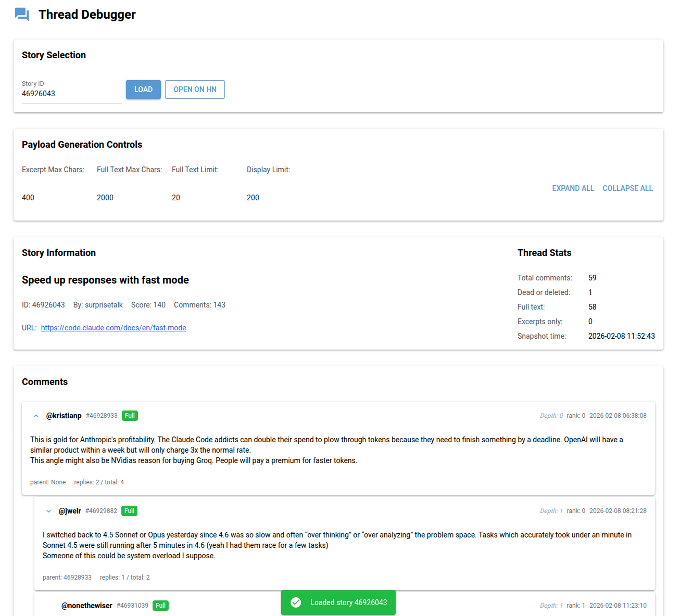Click the green checkmark in the loaded story toast

pyautogui.click(x=296, y=602)
